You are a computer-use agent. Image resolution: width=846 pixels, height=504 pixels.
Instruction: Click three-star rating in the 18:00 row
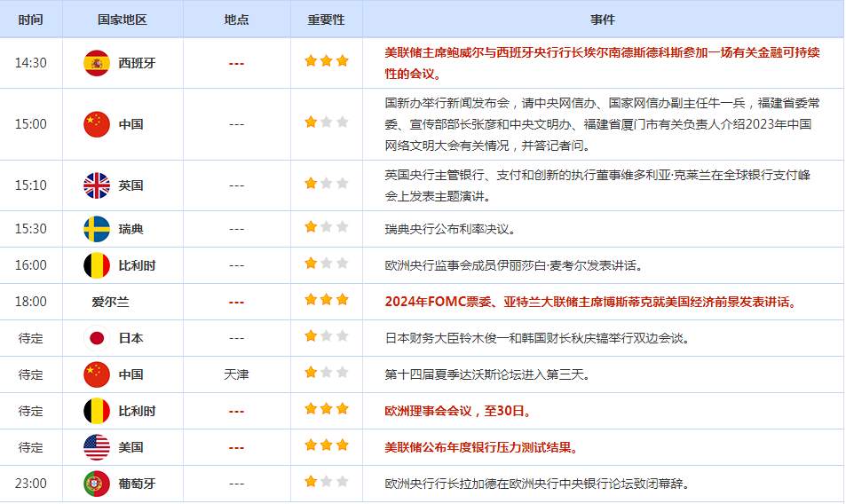tap(327, 299)
